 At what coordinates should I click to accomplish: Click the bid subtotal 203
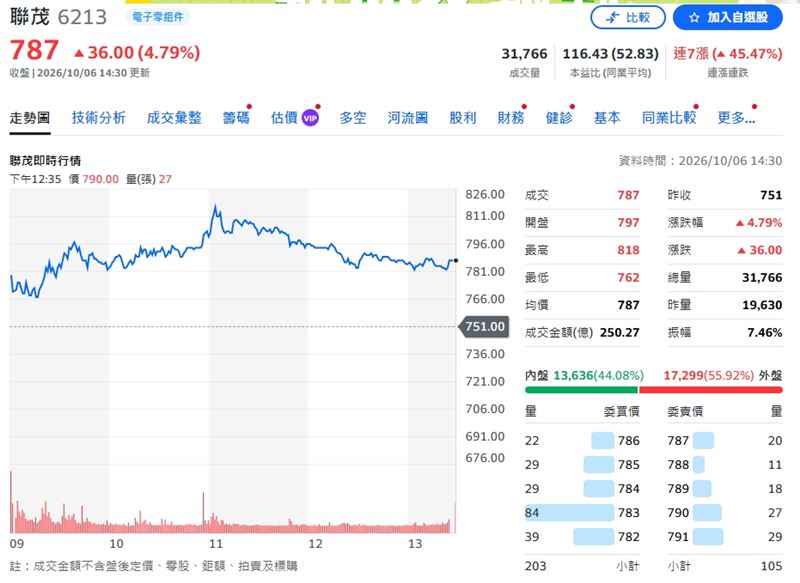535,566
